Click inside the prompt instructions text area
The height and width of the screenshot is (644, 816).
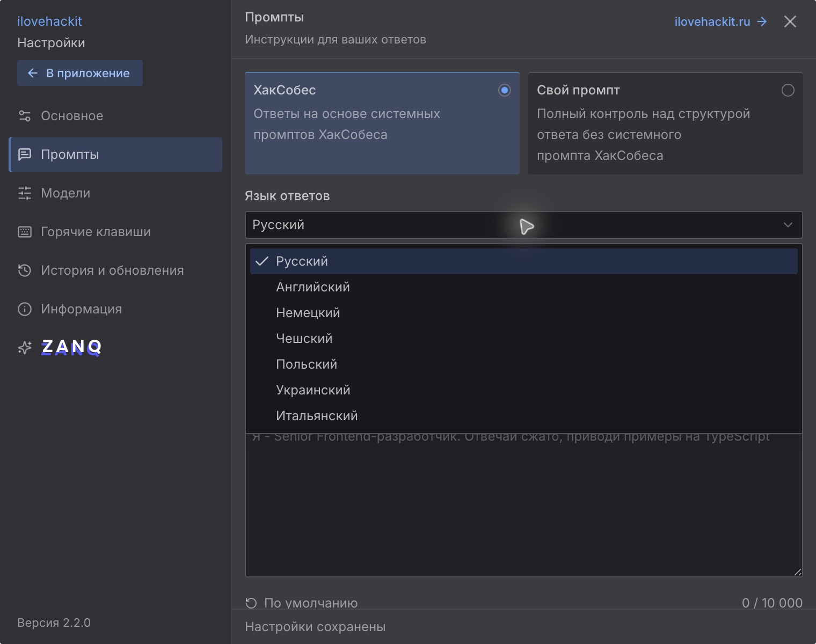coord(524,504)
